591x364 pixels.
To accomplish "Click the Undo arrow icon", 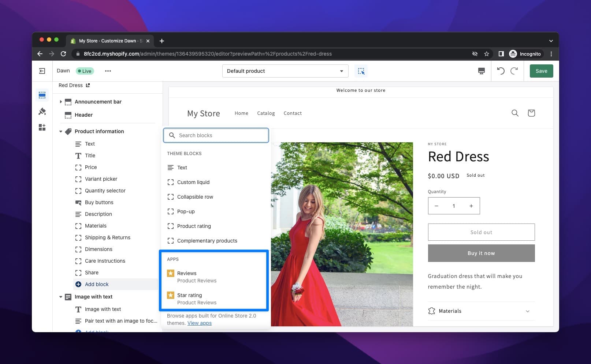I will [x=501, y=71].
